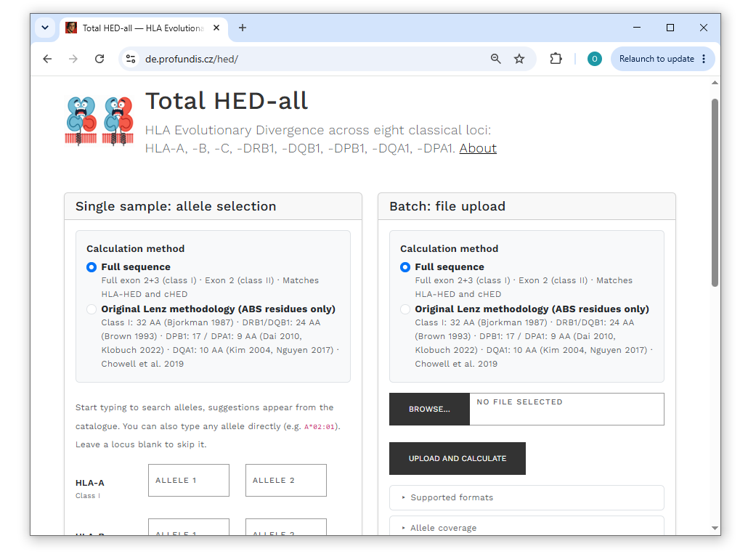Open the About link
The width and height of the screenshot is (756, 554).
pos(478,149)
